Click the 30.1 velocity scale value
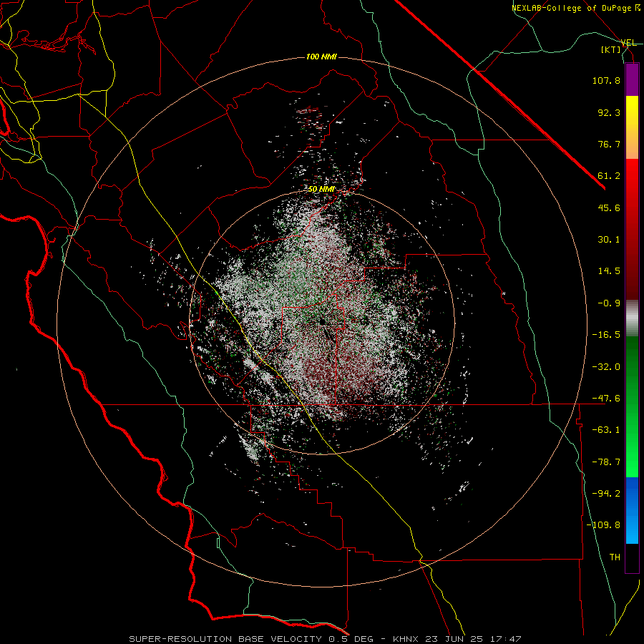Viewport: 644px width, 644px height. (x=609, y=240)
